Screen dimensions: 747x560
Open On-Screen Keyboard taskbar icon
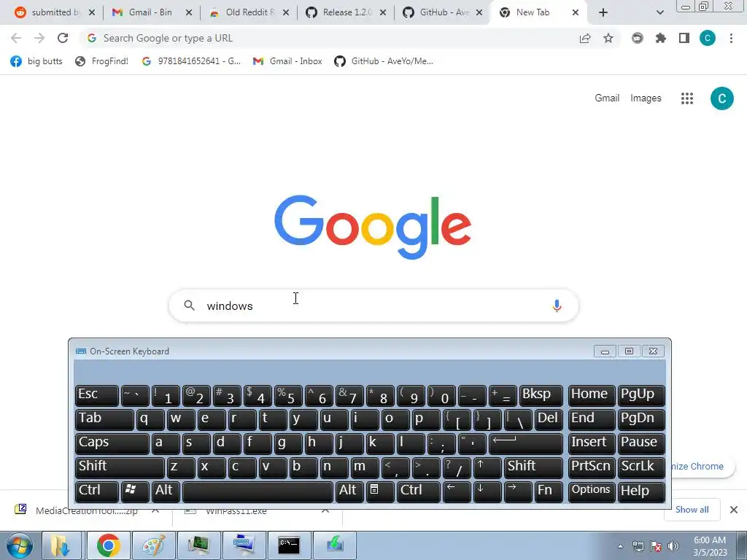(244, 545)
